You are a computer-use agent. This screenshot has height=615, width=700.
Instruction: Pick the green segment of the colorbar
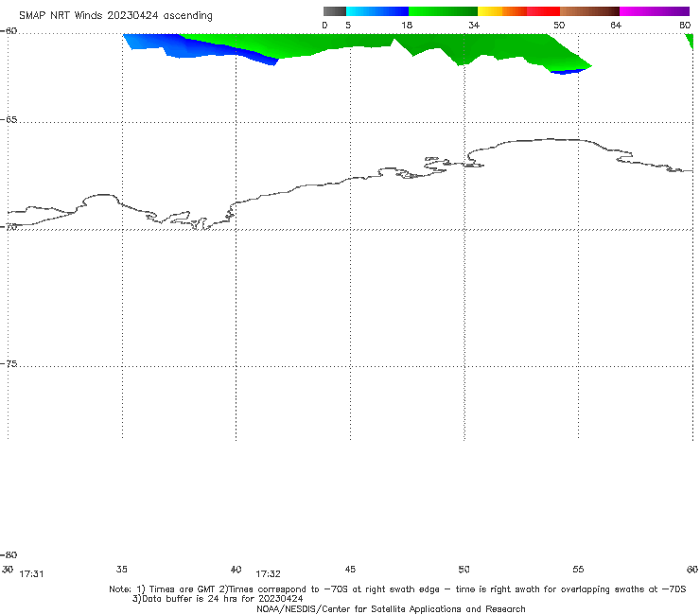[x=443, y=11]
